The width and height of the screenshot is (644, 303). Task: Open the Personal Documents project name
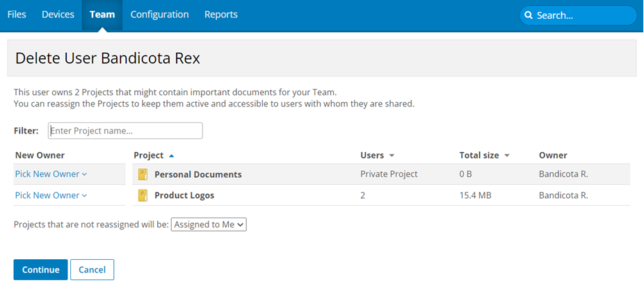click(x=198, y=174)
